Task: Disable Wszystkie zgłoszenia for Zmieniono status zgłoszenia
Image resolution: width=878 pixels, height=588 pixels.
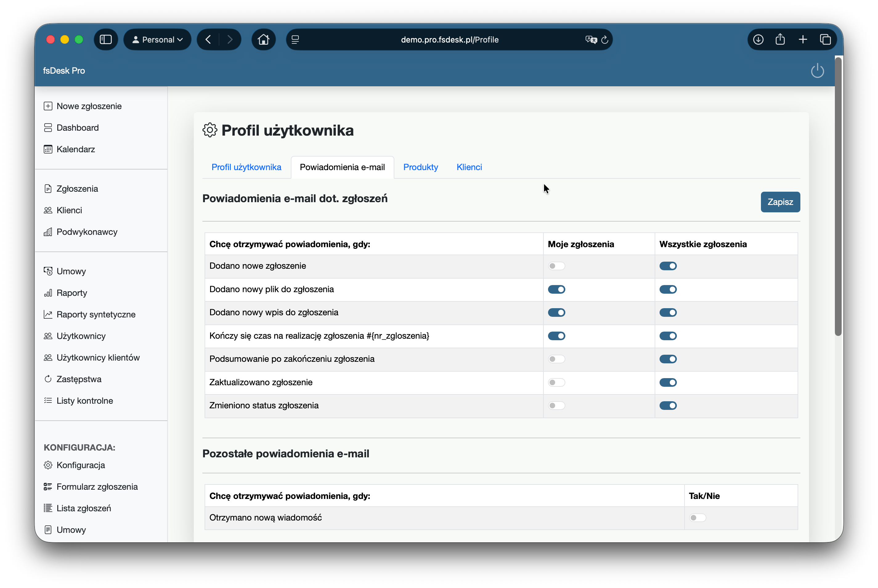Action: coord(668,405)
